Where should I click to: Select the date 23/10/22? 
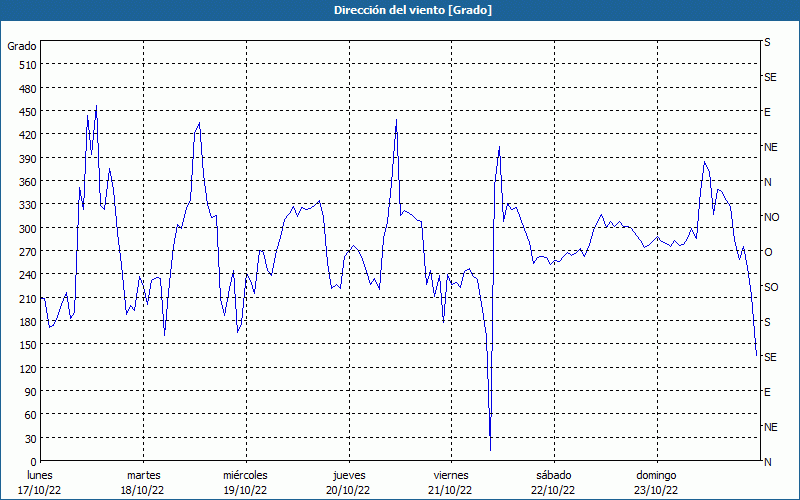click(656, 490)
